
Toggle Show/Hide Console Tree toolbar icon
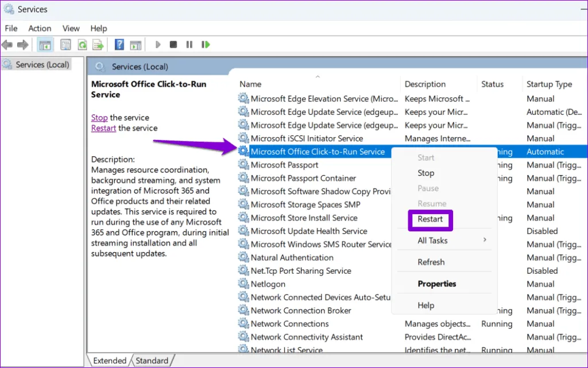45,45
